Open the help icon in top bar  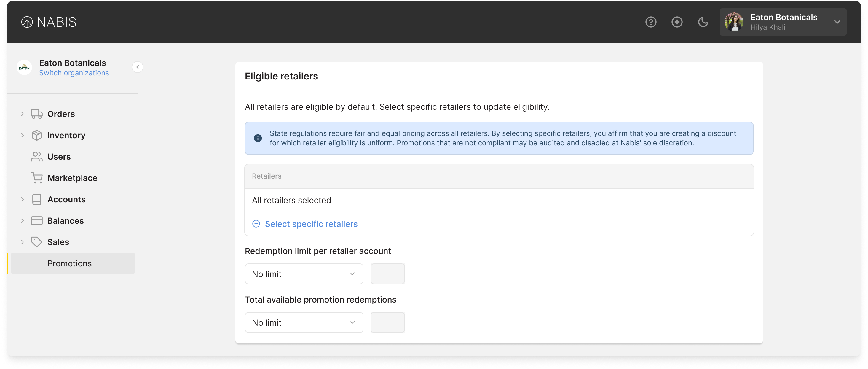(651, 22)
